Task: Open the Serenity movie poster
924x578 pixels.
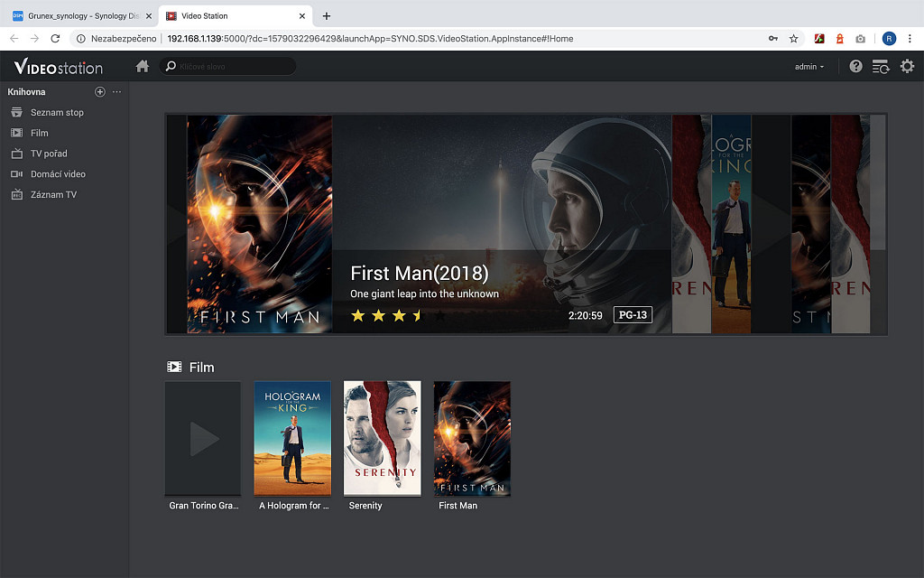Action: (x=382, y=438)
